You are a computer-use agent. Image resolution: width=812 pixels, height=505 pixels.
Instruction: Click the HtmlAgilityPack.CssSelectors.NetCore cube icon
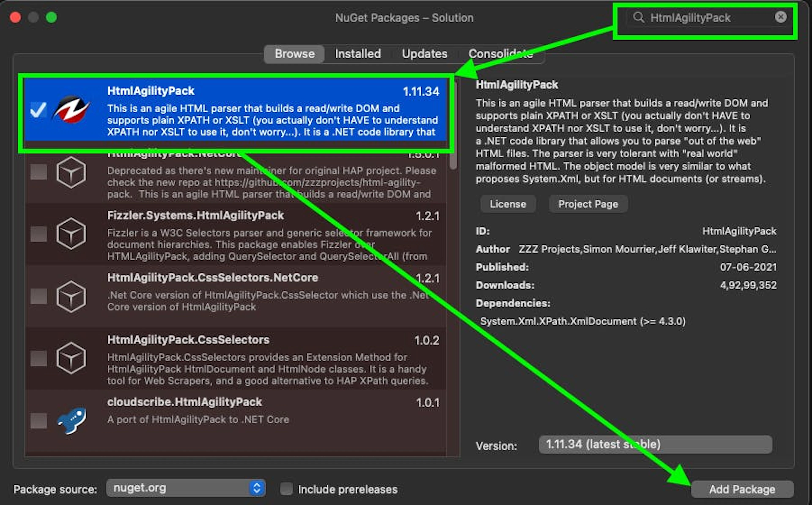click(x=71, y=297)
